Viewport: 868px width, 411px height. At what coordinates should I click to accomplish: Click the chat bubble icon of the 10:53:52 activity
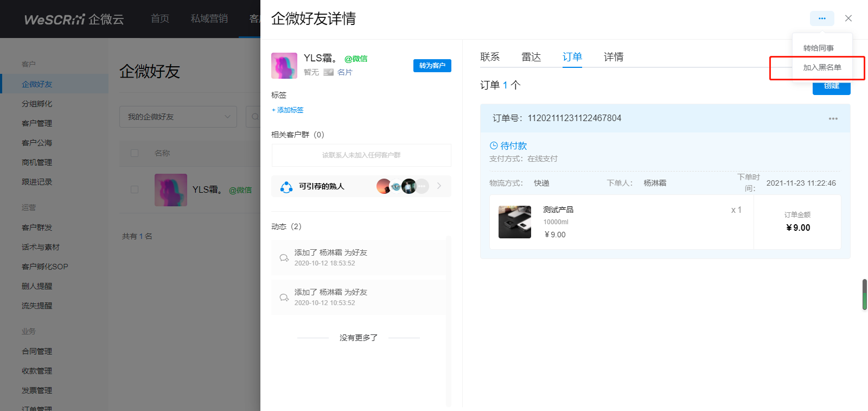[284, 297]
